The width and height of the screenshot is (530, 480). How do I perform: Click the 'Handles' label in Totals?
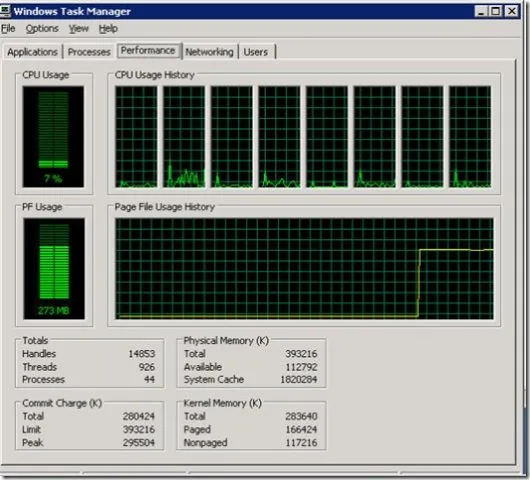(39, 354)
